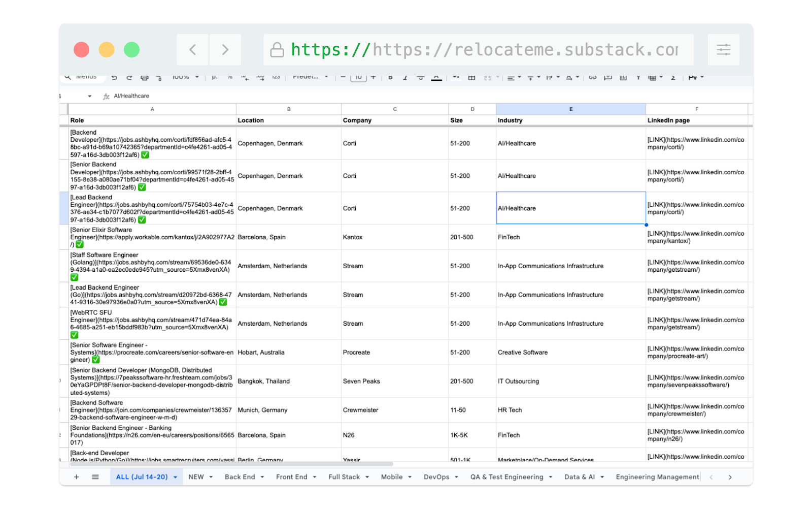Toggle italic formatting

tap(405, 77)
